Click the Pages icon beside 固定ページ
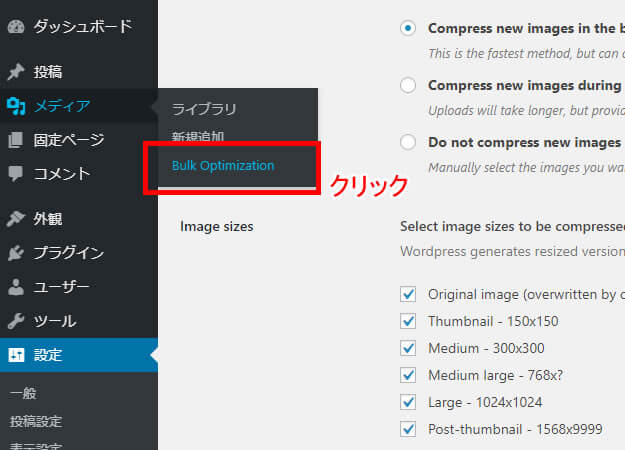 click(x=16, y=140)
